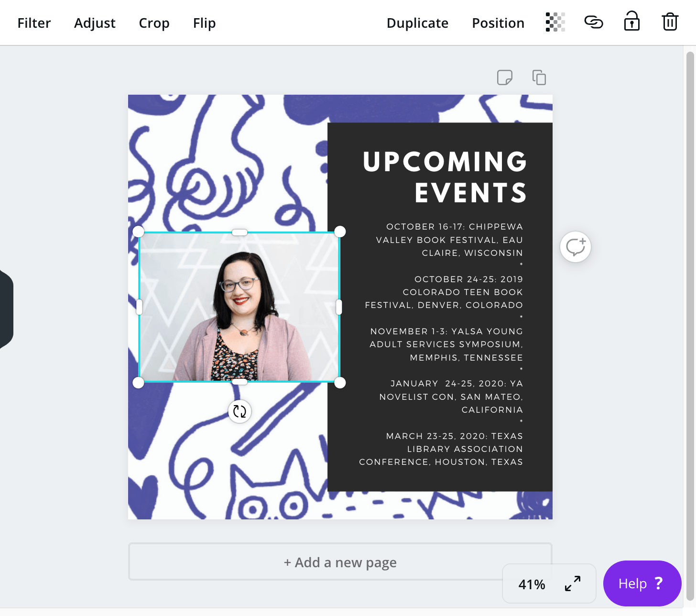Delete element with trash icon
696x616 pixels.
click(x=670, y=22)
